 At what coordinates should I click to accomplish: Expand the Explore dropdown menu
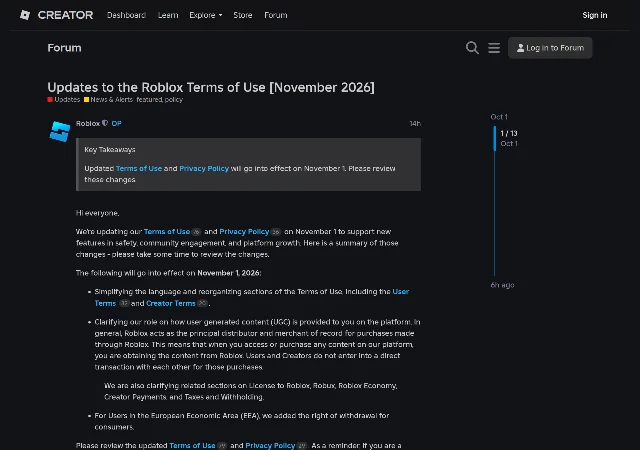click(206, 15)
